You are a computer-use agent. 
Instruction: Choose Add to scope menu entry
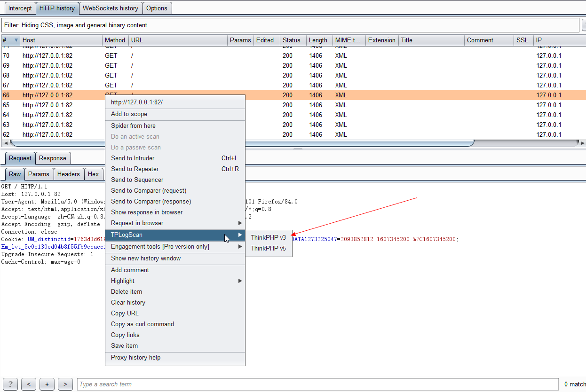pyautogui.click(x=175, y=114)
